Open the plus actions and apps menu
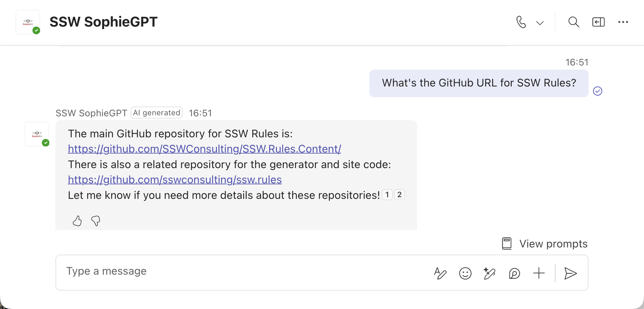 [x=539, y=273]
